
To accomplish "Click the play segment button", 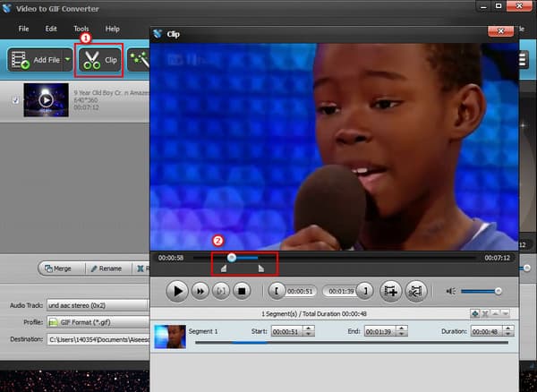I will (221, 292).
